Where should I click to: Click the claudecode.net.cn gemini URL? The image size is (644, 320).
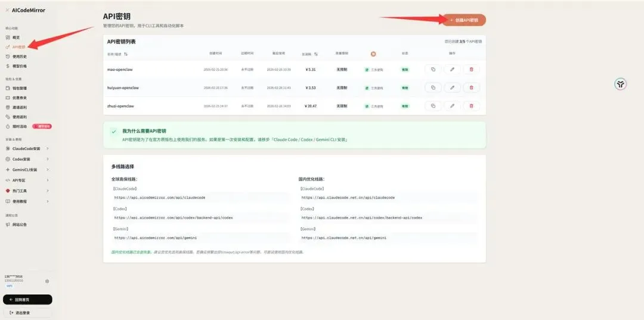[x=344, y=238]
